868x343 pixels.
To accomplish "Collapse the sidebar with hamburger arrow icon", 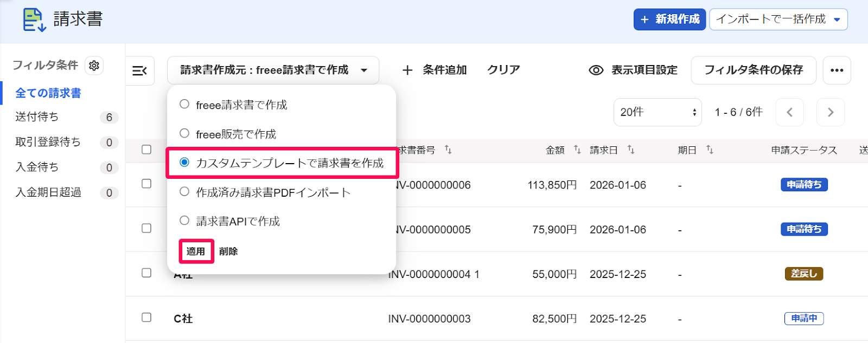I will (140, 70).
